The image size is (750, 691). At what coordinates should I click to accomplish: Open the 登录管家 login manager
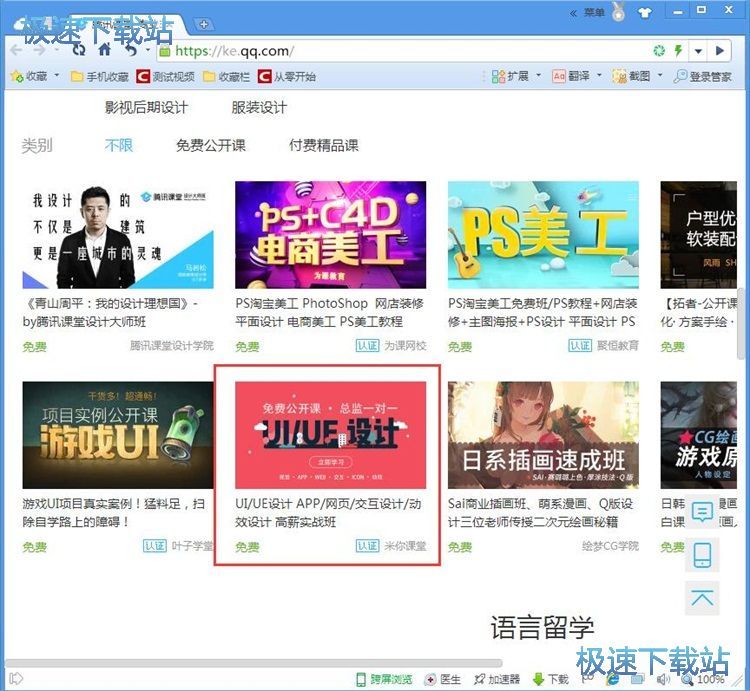[x=703, y=77]
